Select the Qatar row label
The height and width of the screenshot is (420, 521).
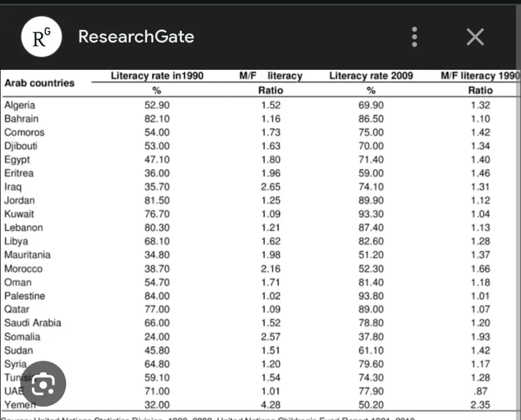(17, 310)
